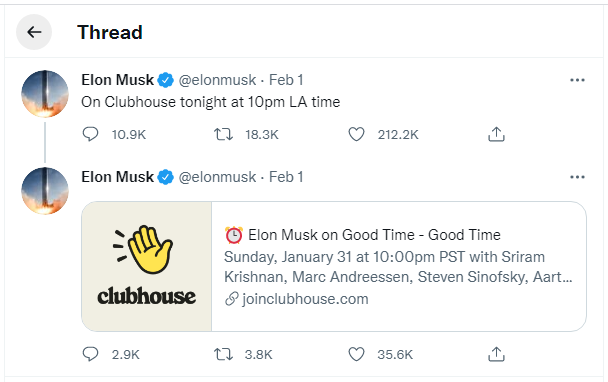Screen dimensions: 608x382
Task: Retweet the tweet with 18.3K retweets
Action: [x=223, y=134]
